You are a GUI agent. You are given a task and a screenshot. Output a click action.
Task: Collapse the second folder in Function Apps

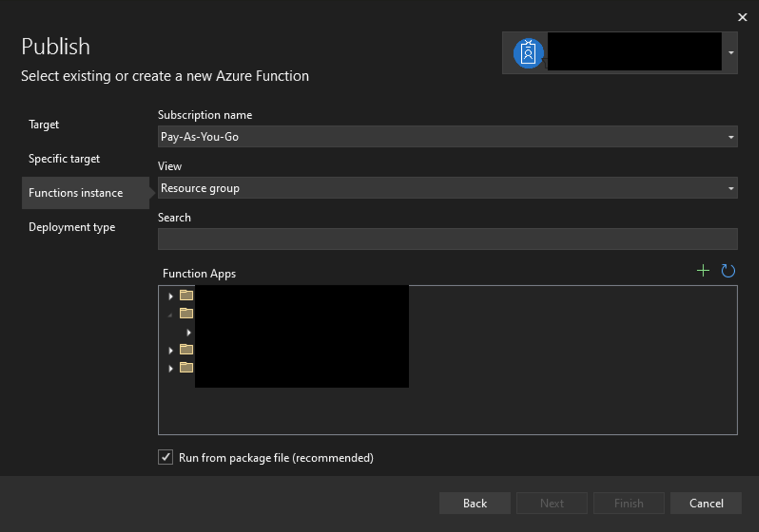(170, 314)
